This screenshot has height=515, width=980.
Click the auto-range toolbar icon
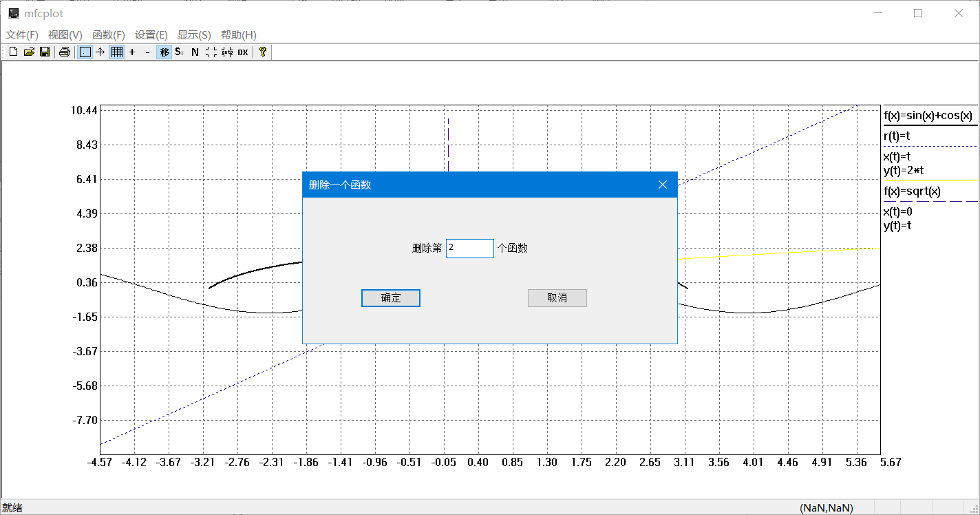click(226, 52)
